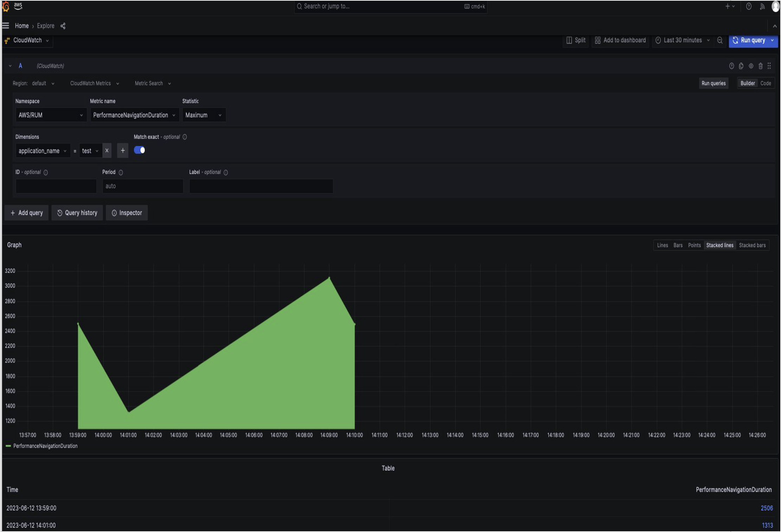Open the Grafana home logo
Image resolution: width=781 pixels, height=532 pixels.
coord(6,6)
